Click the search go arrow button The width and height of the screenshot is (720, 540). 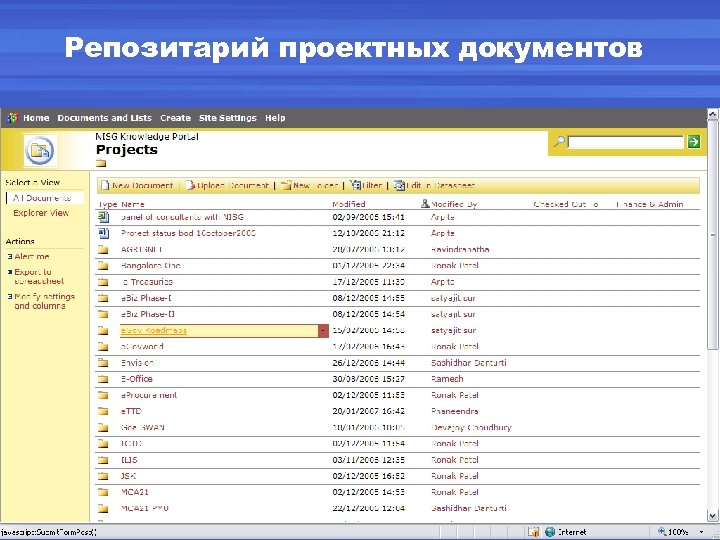tap(694, 142)
